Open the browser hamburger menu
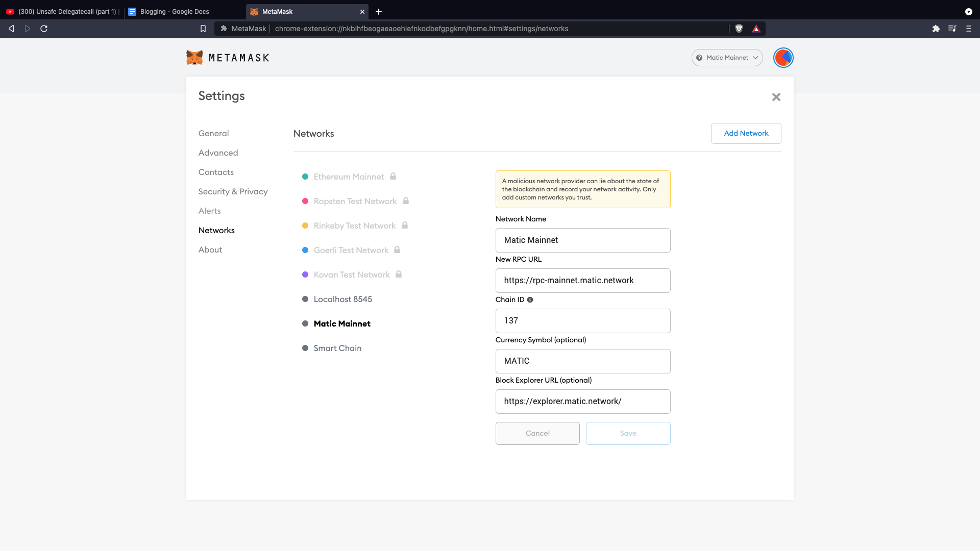The image size is (980, 551). [x=969, y=29]
